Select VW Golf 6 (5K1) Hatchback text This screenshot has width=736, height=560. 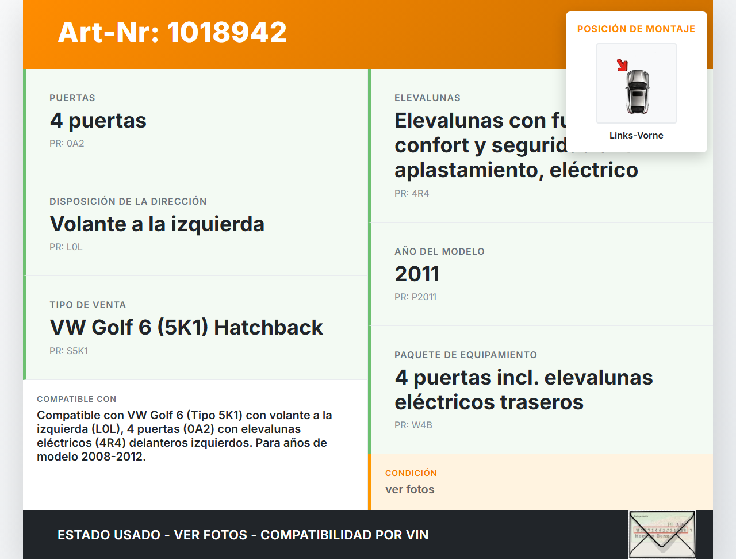pyautogui.click(x=186, y=328)
